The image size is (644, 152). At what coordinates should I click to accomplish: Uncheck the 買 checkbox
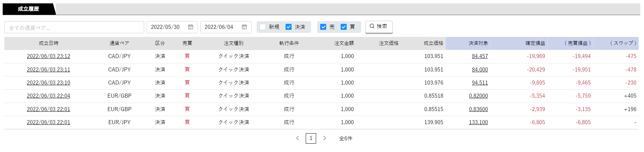344,27
